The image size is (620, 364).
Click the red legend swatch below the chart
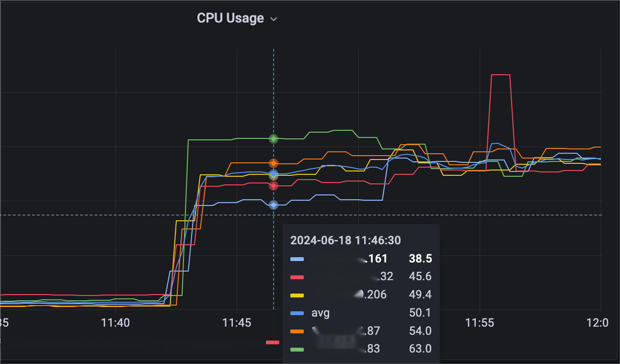click(x=273, y=342)
